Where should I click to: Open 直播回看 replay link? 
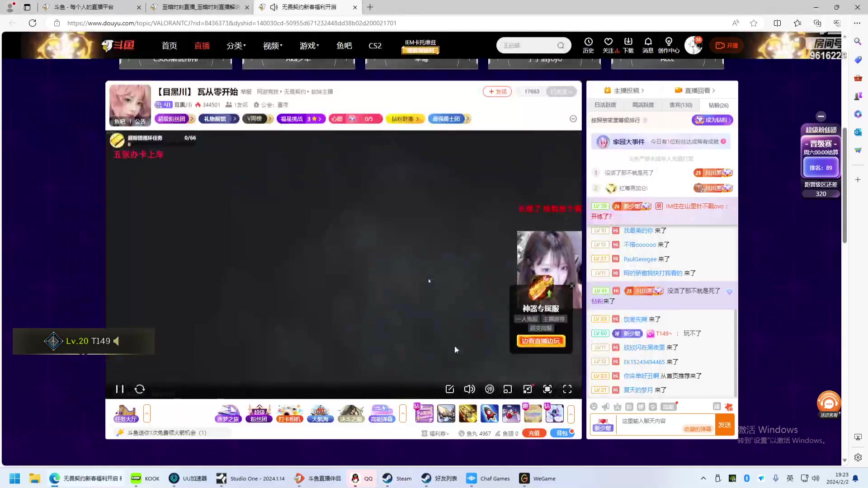click(695, 90)
